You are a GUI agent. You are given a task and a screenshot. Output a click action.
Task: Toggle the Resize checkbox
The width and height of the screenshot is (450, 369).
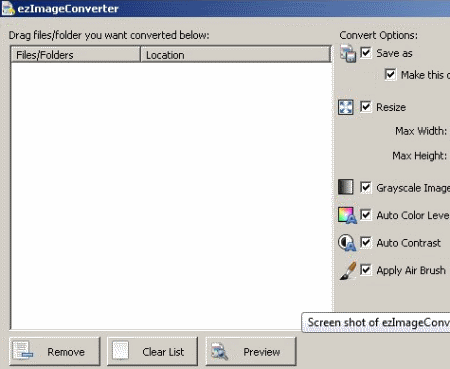(x=366, y=107)
